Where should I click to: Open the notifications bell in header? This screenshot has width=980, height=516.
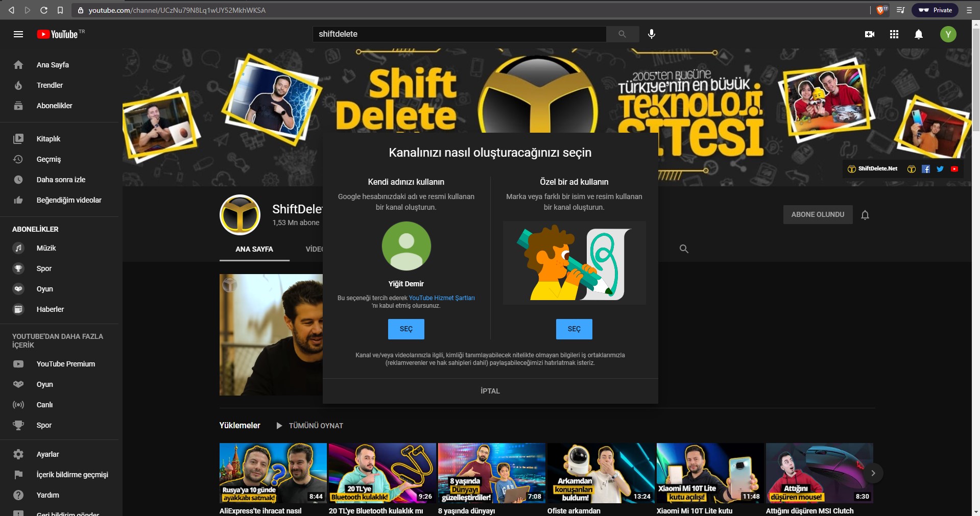(918, 34)
